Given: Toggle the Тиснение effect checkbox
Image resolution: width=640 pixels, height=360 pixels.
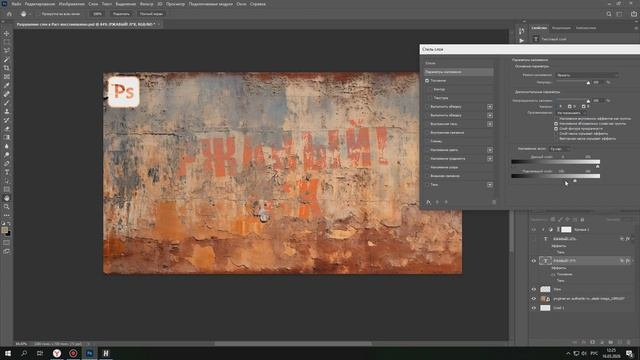Looking at the screenshot, I should [x=427, y=81].
